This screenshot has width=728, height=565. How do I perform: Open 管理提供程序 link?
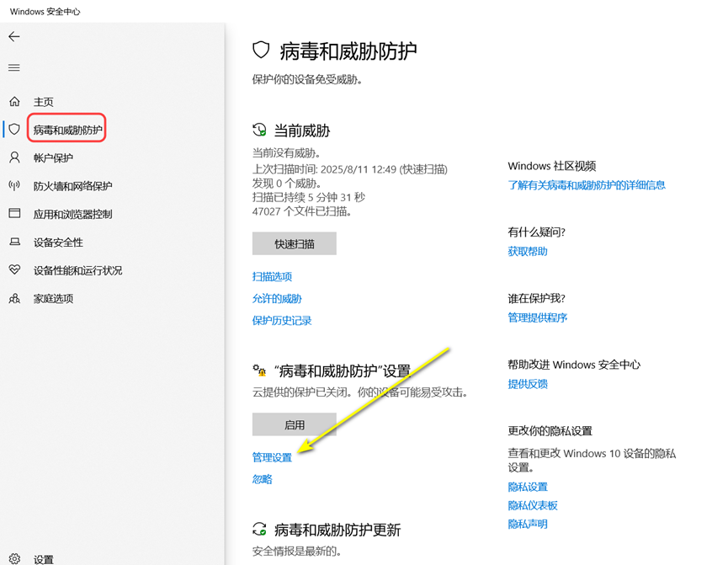click(537, 317)
